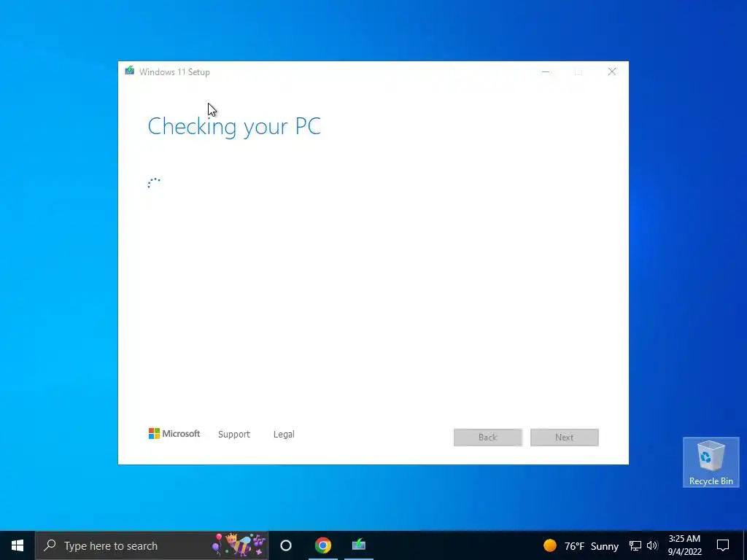This screenshot has width=747, height=560.
Task: Open the volume speaker tray icon
Action: [x=652, y=545]
